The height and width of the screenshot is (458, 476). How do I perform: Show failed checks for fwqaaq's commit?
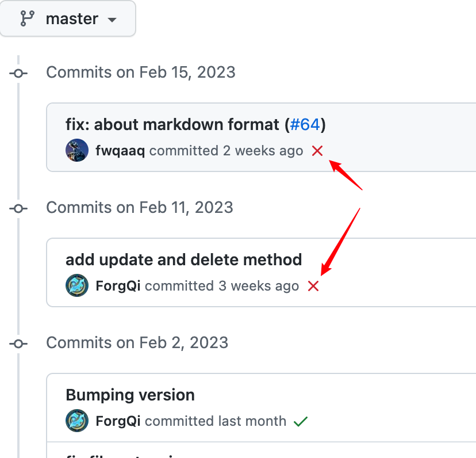[317, 151]
